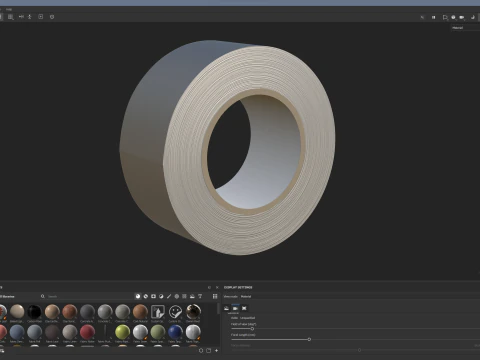
Task: Switch to the Camera settings tab icon
Action: [235, 308]
